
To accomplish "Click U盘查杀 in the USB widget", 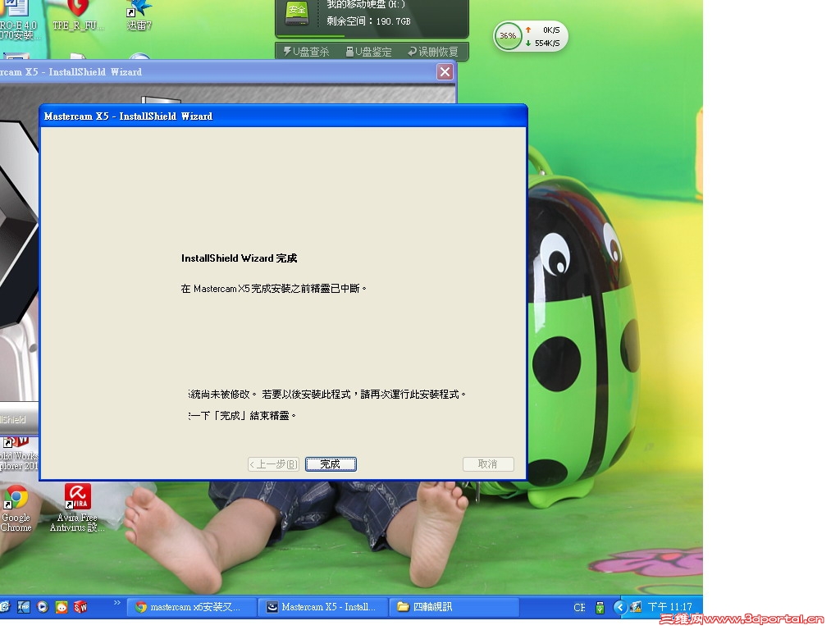I will pos(306,52).
